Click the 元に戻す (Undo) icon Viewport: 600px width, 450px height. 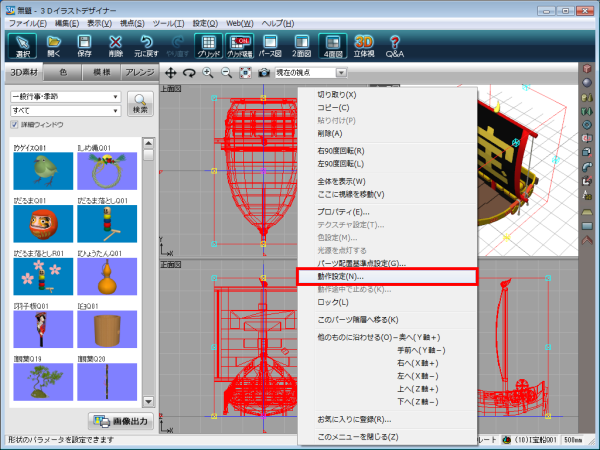coord(147,44)
